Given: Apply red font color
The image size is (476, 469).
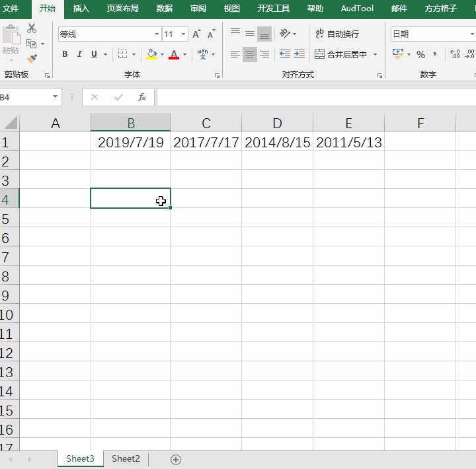Looking at the screenshot, I should click(x=174, y=54).
